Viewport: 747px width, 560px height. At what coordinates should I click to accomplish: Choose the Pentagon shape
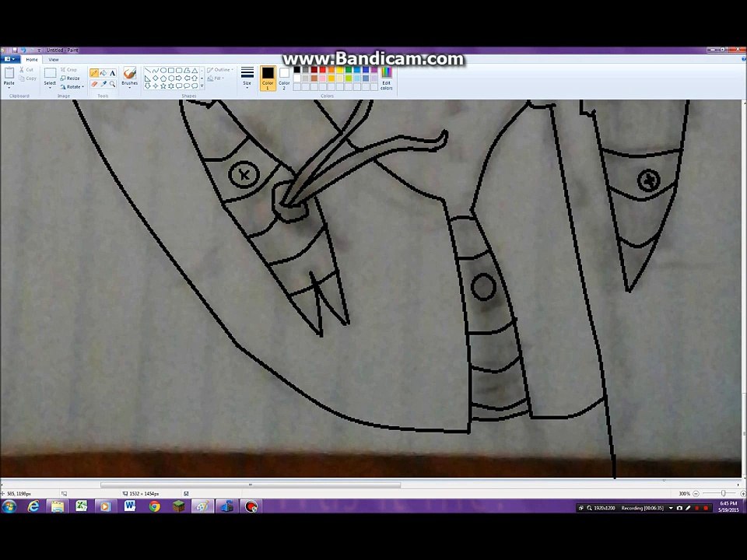pos(163,78)
